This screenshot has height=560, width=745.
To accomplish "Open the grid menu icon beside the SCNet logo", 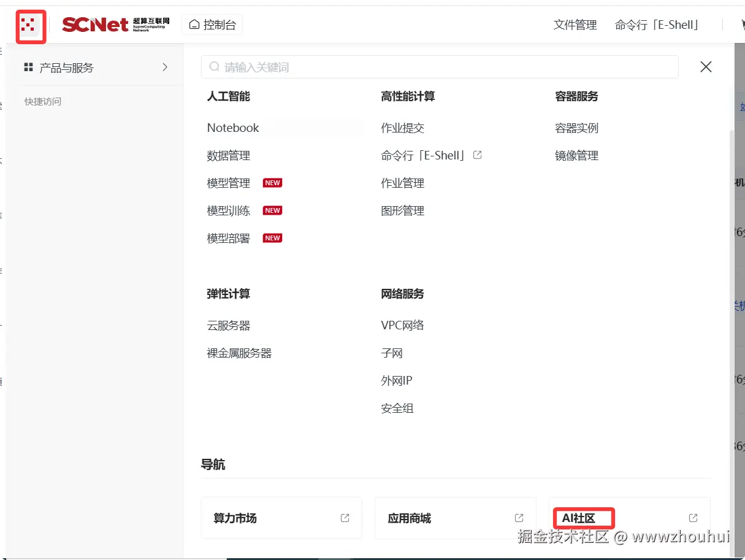I will pos(27,25).
